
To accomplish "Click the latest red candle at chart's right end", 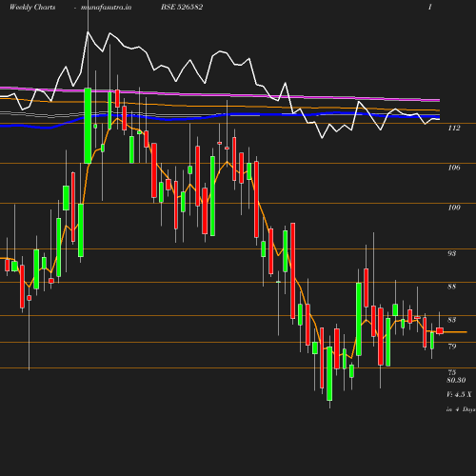I will tap(440, 331).
